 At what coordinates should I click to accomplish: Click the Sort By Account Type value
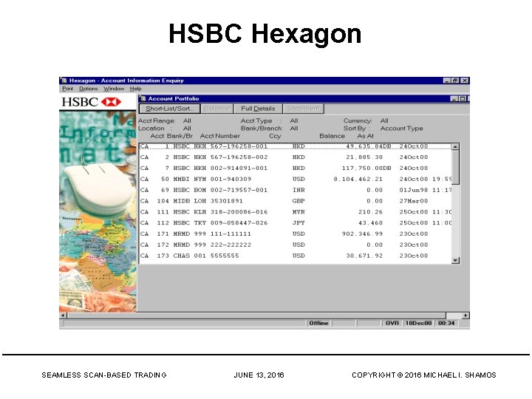tap(401, 129)
